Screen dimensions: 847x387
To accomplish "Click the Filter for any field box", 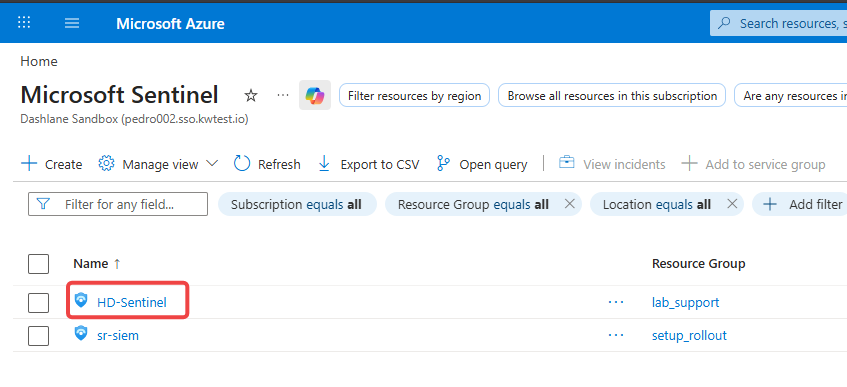I will 118,204.
